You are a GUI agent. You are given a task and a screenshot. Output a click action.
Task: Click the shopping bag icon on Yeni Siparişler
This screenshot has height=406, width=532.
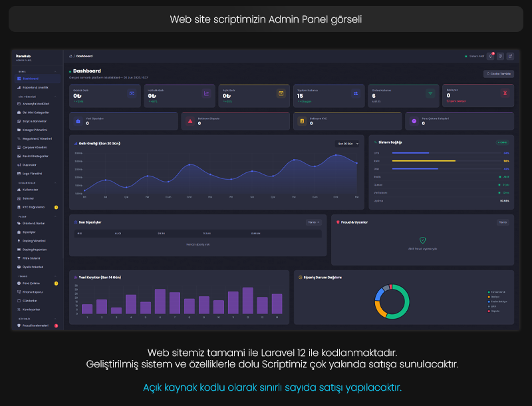(78, 121)
